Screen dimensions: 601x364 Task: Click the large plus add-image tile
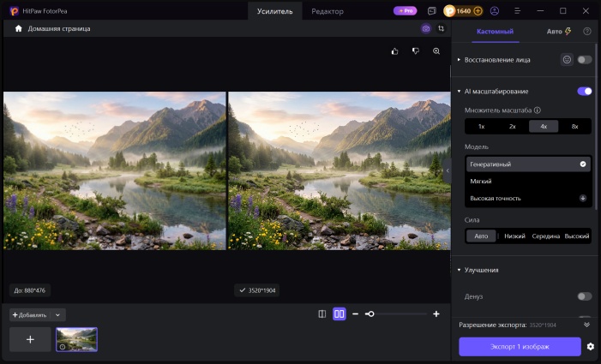click(x=30, y=339)
